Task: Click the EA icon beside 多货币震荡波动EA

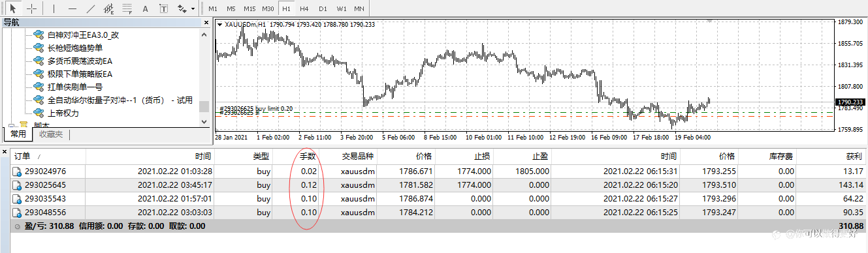Action: tap(39, 61)
